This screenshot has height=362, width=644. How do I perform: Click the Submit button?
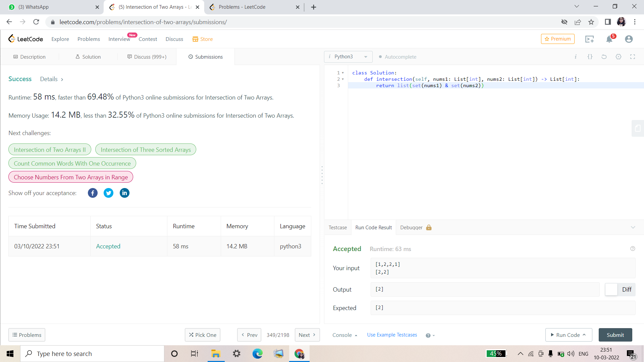pos(615,335)
